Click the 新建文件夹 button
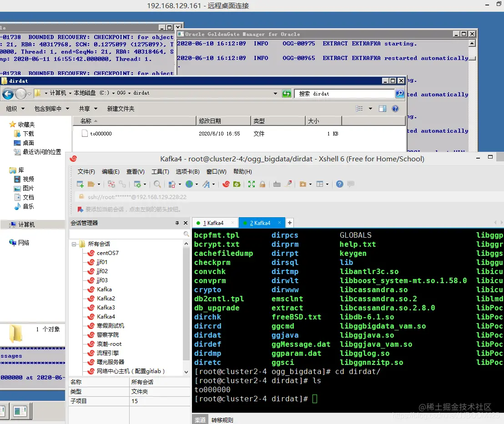Viewport: 504px width, 424px height. point(121,109)
